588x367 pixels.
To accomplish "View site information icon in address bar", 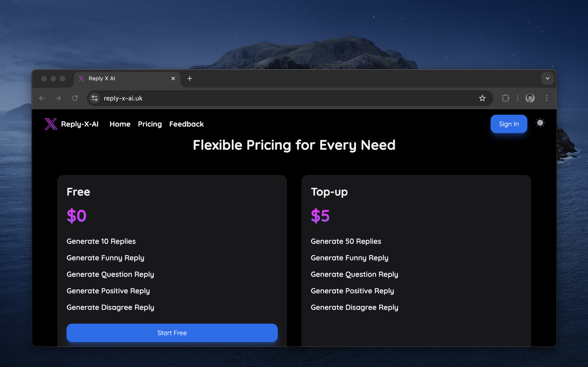I will click(x=95, y=98).
